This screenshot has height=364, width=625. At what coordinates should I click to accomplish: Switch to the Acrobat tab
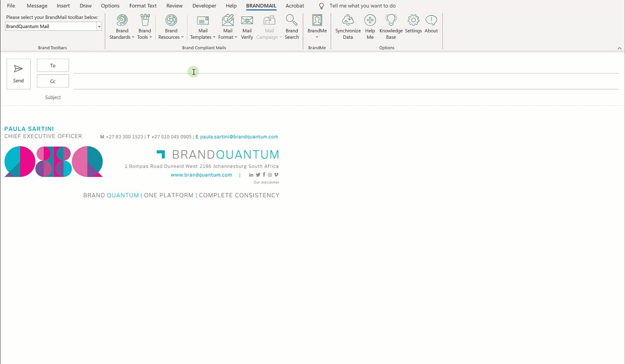295,6
